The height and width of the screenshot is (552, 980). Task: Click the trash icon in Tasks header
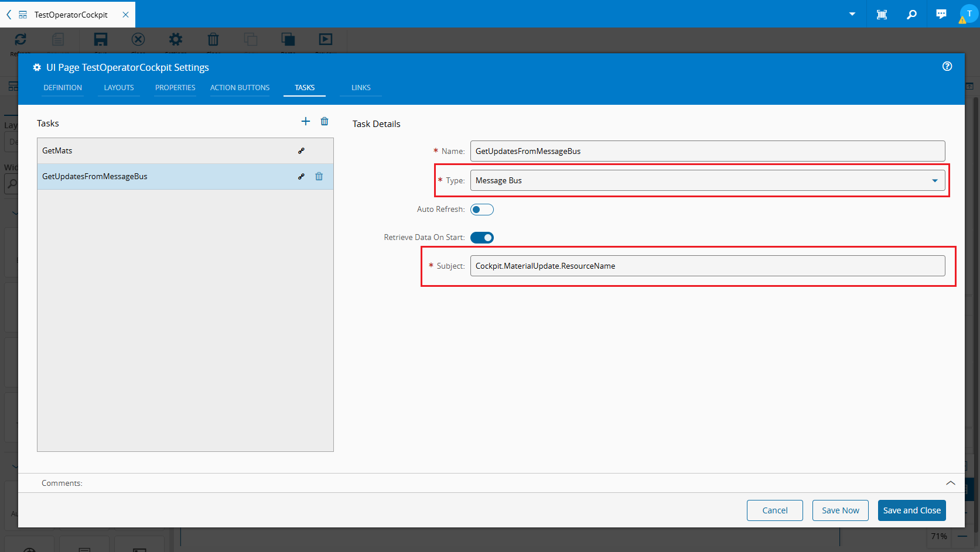(x=325, y=121)
